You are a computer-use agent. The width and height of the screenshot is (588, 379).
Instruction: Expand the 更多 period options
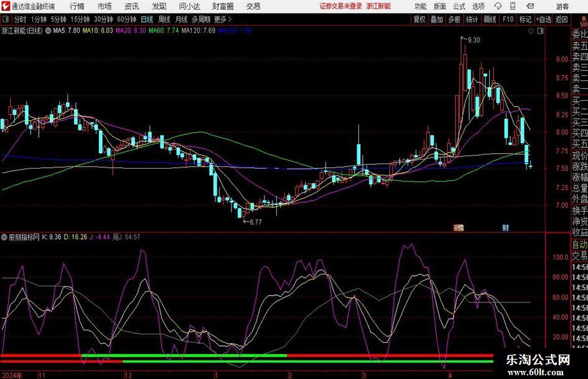click(x=223, y=19)
